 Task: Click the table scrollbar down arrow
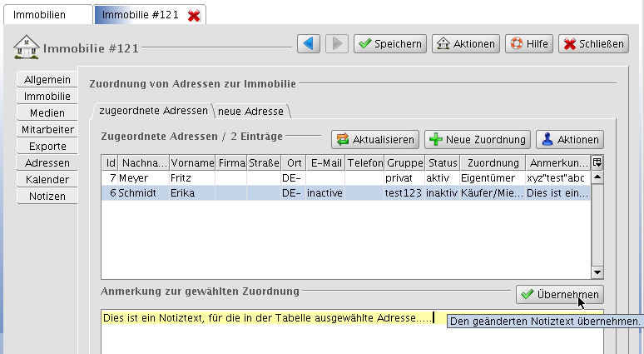point(597,272)
